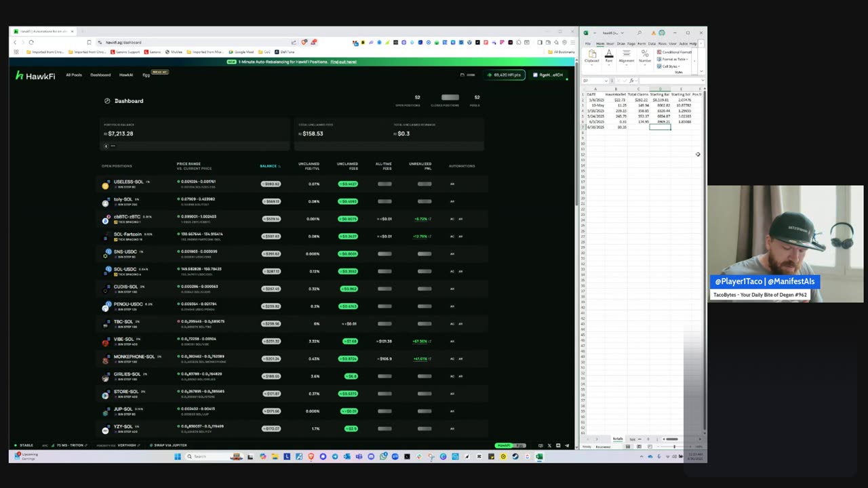Expand the Number group in Excel
The height and width of the screenshot is (488, 868).
click(645, 57)
